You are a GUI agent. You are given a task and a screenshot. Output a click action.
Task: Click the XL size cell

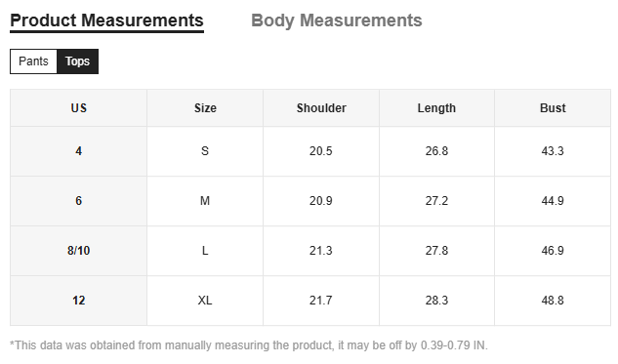tap(205, 301)
